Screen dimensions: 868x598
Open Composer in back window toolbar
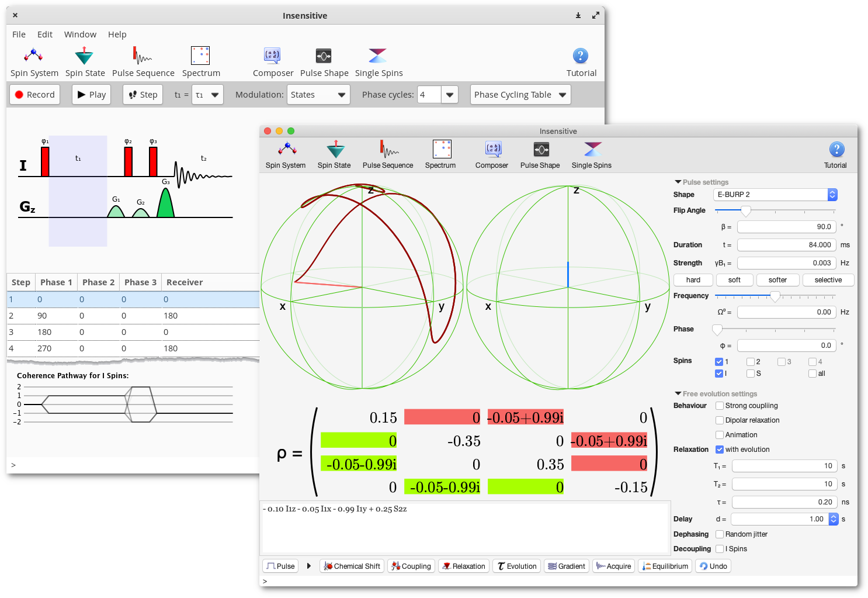[x=273, y=62]
